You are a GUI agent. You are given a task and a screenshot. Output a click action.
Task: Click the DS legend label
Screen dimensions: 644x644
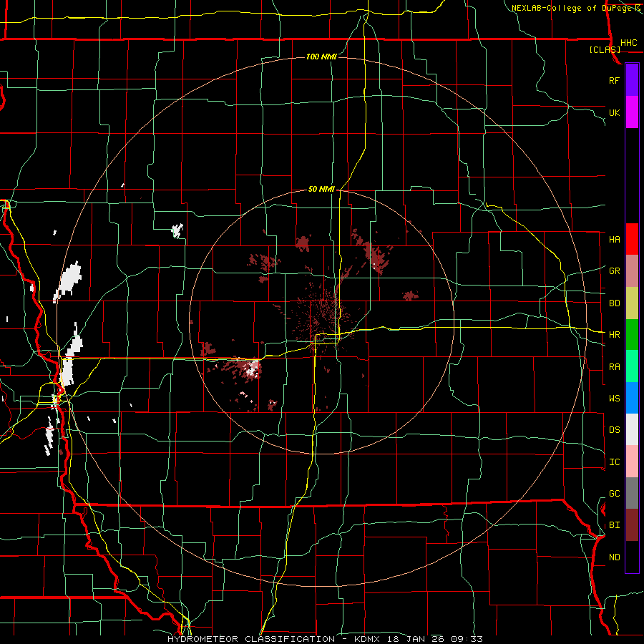pos(615,430)
